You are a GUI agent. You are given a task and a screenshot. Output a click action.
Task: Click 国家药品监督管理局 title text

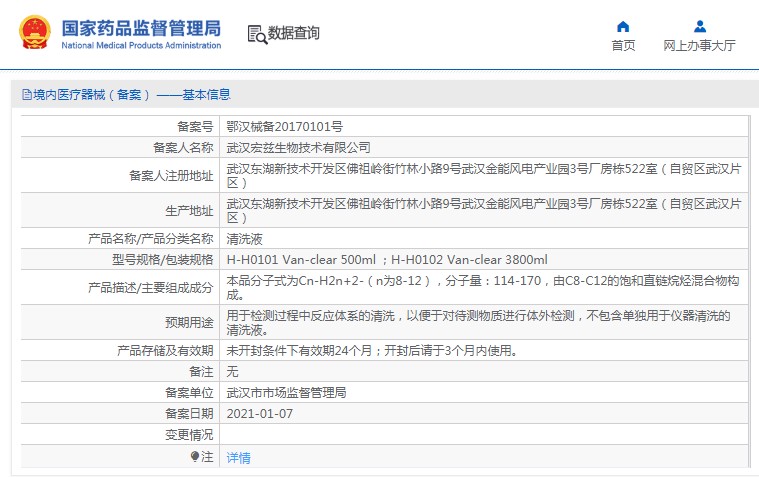click(x=141, y=28)
